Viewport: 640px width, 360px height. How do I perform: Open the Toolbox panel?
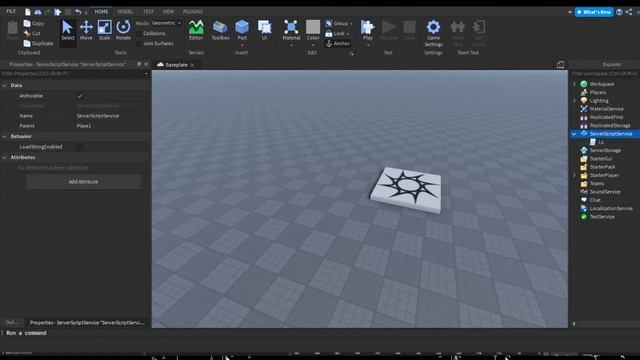point(220,31)
